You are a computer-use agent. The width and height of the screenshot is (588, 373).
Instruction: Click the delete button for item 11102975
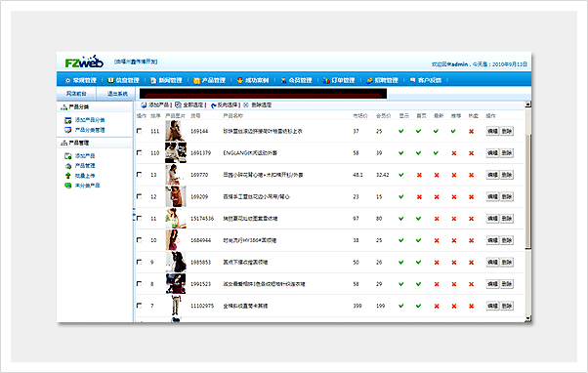point(507,306)
